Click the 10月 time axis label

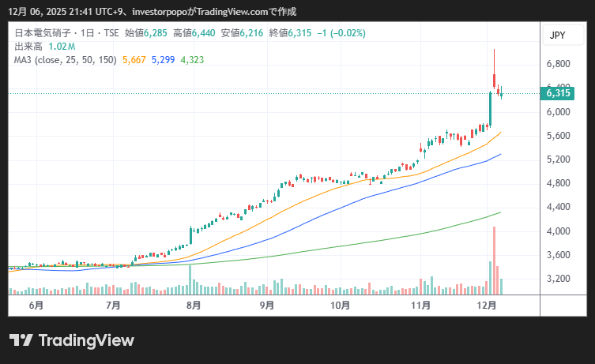tap(340, 305)
